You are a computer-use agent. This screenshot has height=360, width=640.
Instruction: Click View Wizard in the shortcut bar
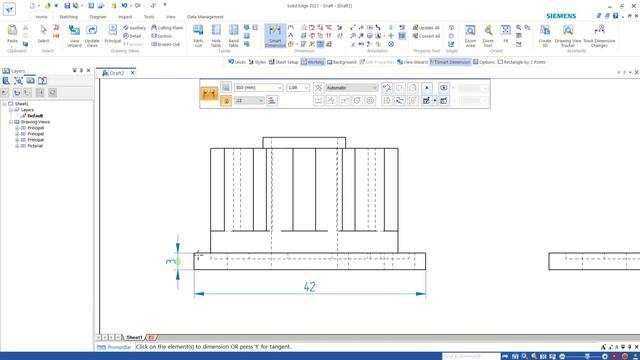tap(413, 62)
